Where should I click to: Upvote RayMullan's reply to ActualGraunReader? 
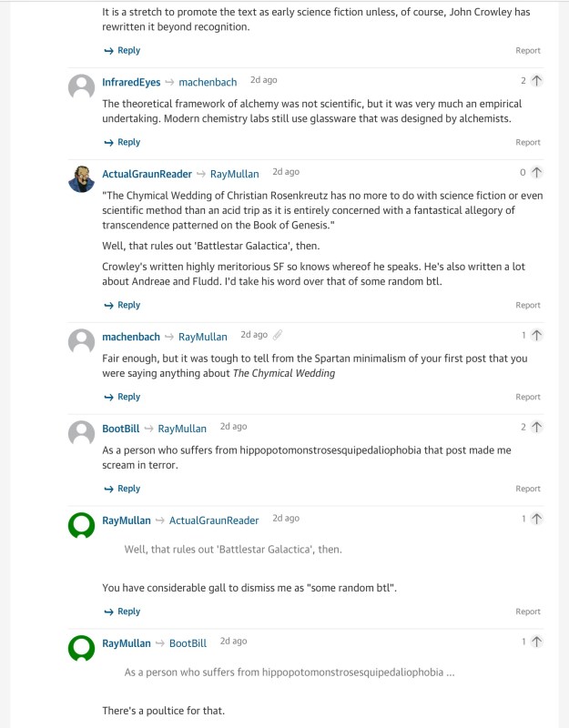click(536, 519)
